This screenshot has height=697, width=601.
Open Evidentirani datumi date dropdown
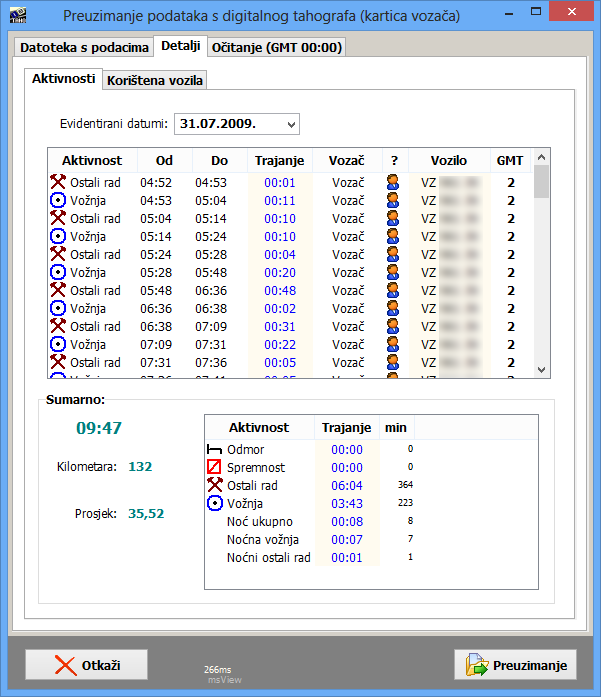(x=291, y=124)
